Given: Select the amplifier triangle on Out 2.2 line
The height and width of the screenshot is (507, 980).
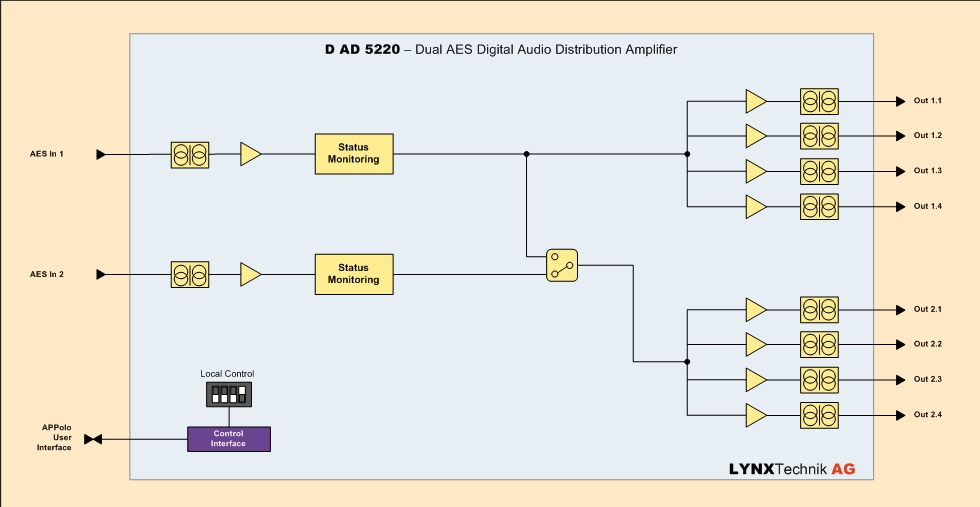Looking at the screenshot, I should pos(755,344).
